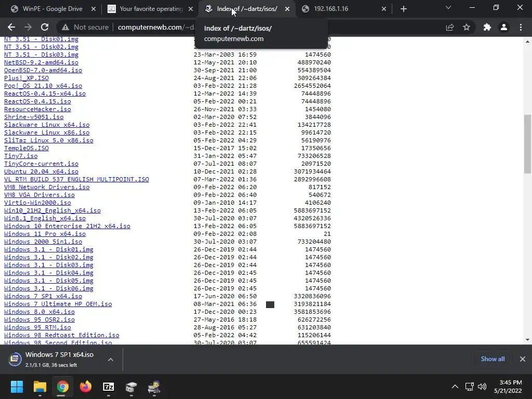The image size is (532, 399).
Task: Download Windows 11 Pro x64.iso
Action: pyautogui.click(x=45, y=234)
